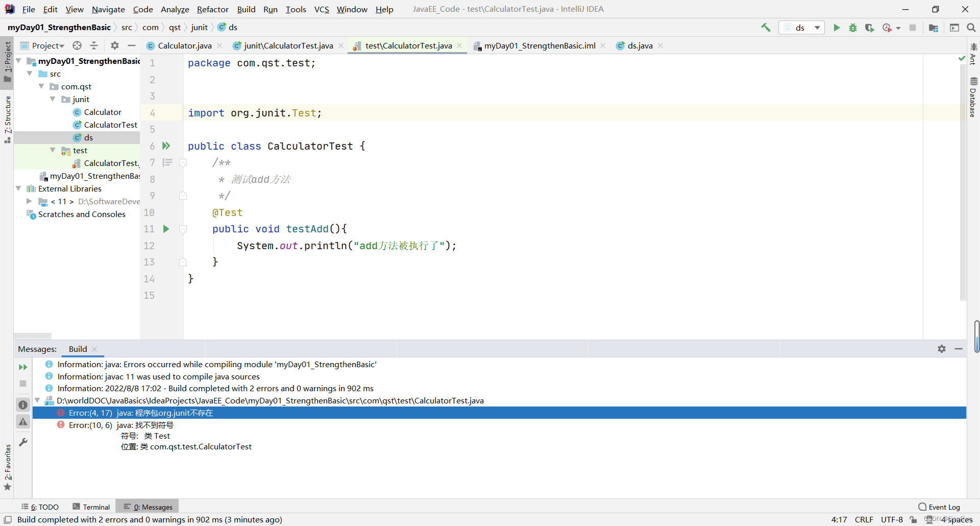
Task: Switch to ds.java editor tab
Action: pyautogui.click(x=640, y=45)
